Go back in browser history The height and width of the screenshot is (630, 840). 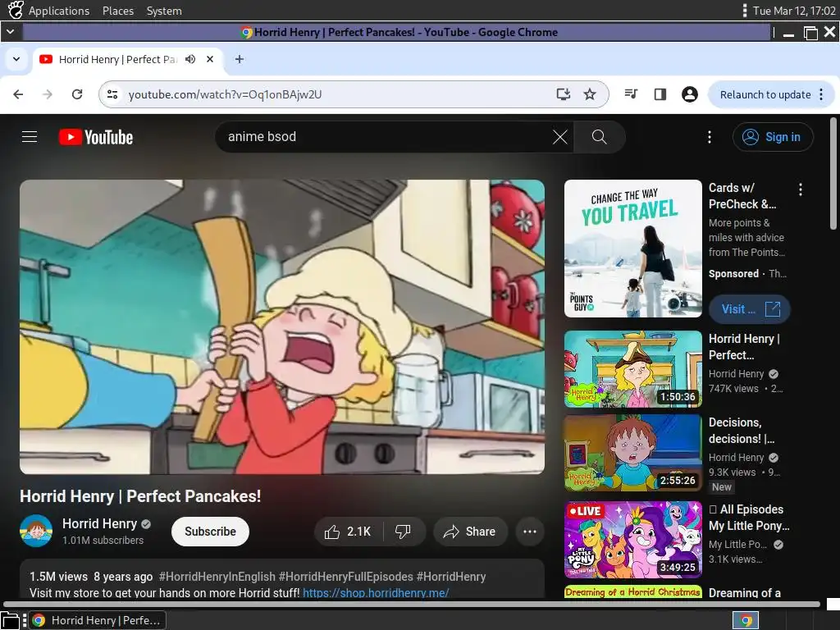18,94
